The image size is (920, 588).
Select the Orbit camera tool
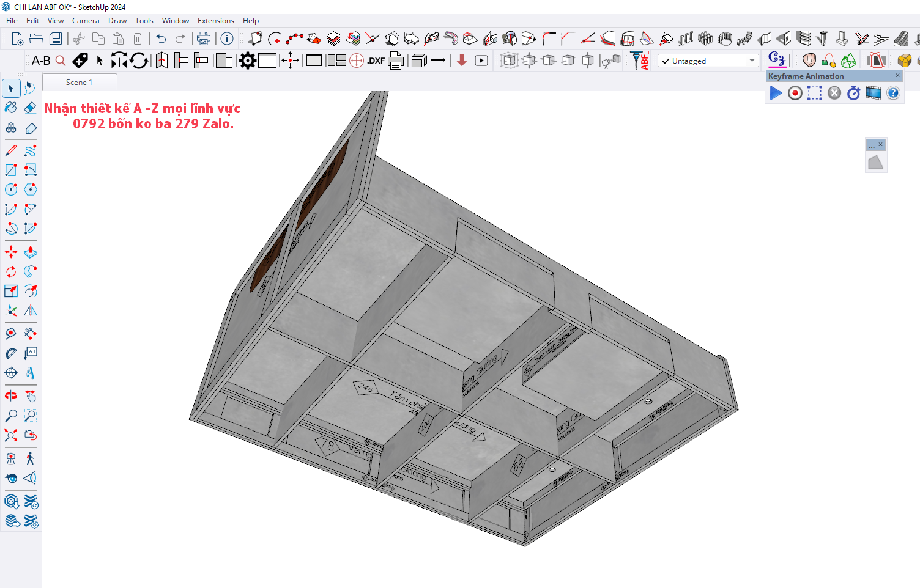coord(11,395)
